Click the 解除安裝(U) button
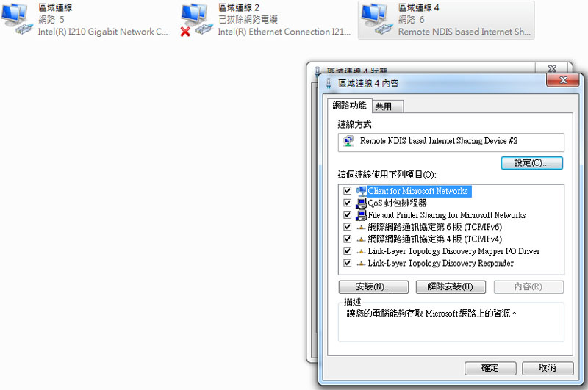 pyautogui.click(x=451, y=287)
